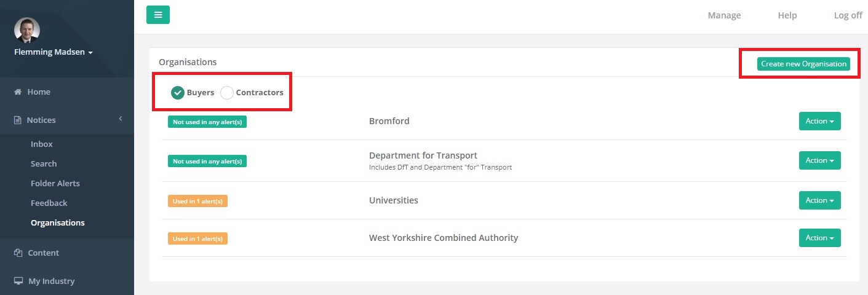Open Action dropdown for Department for Transport

coord(819,160)
